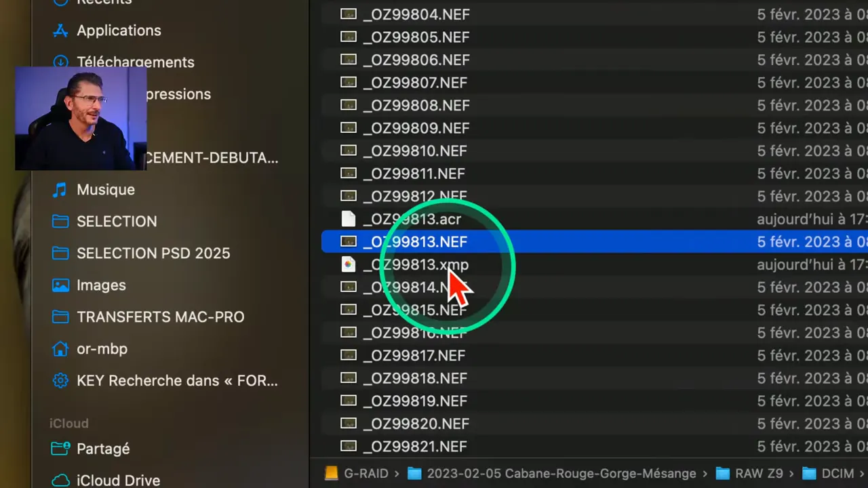Click the iCloud Drive cloud icon

coord(60,481)
